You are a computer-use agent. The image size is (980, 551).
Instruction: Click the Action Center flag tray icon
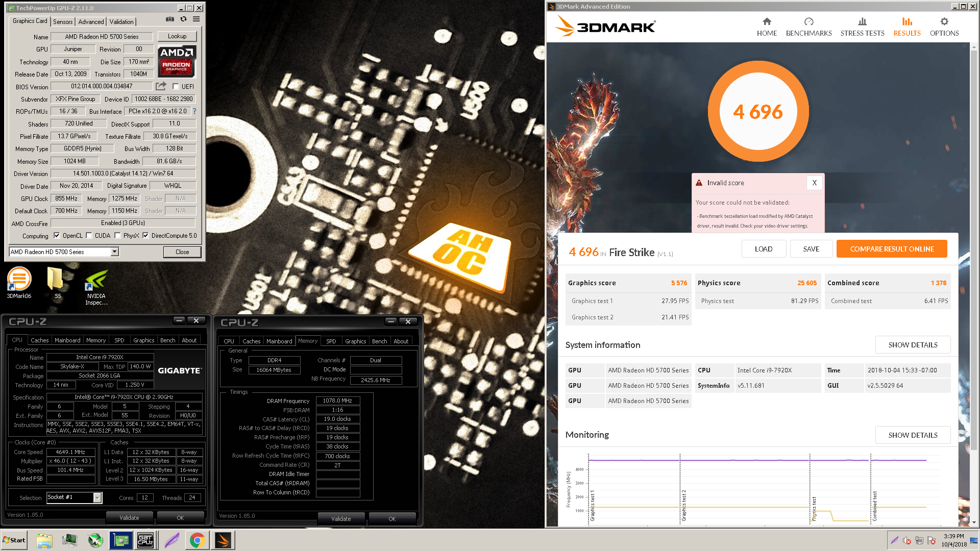click(x=932, y=540)
